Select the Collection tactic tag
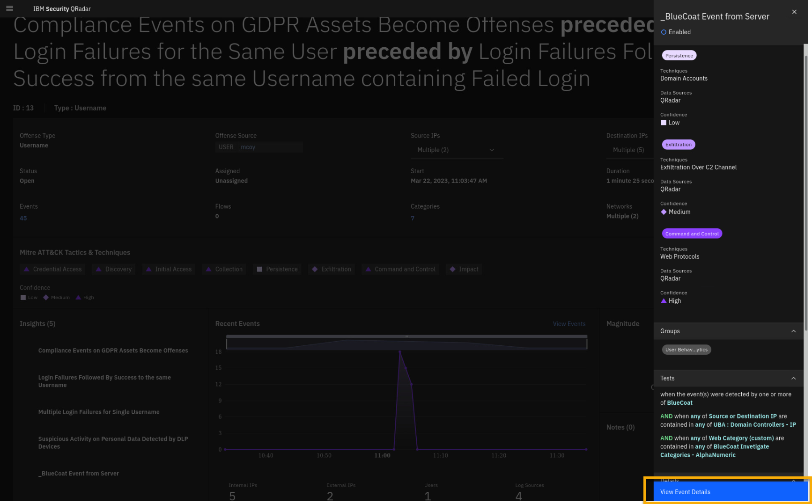The image size is (812, 504). coord(224,269)
